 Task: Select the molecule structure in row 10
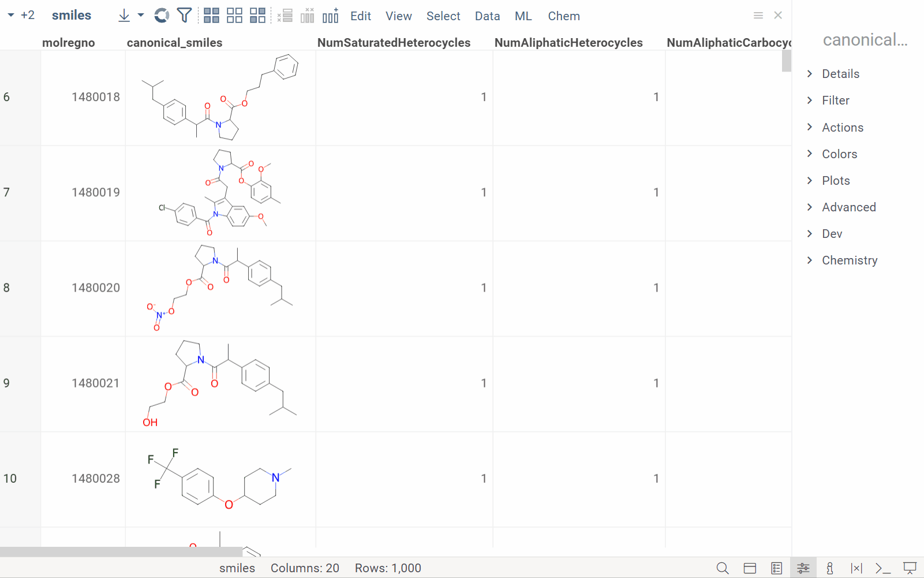pos(220,479)
